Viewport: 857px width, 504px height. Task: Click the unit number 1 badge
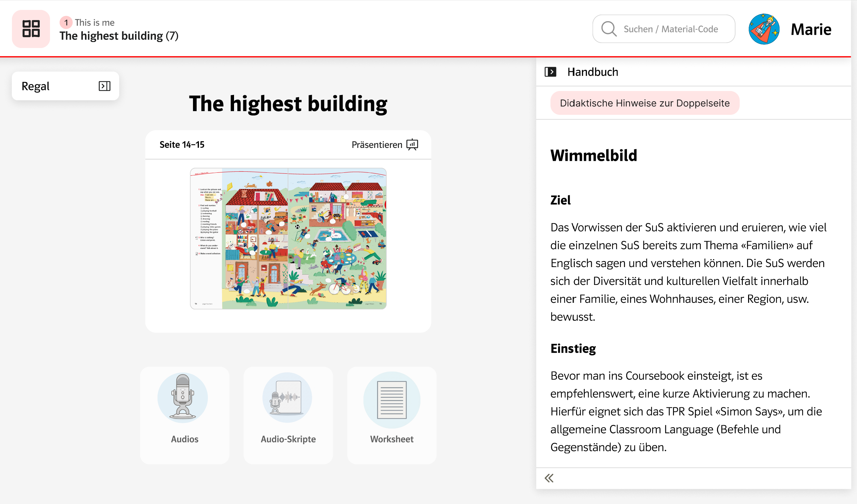click(x=66, y=23)
